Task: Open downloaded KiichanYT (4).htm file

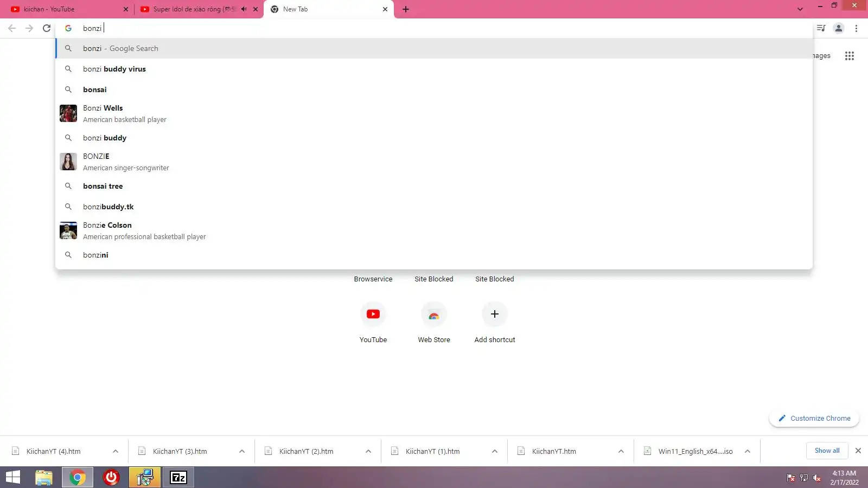Action: click(54, 451)
